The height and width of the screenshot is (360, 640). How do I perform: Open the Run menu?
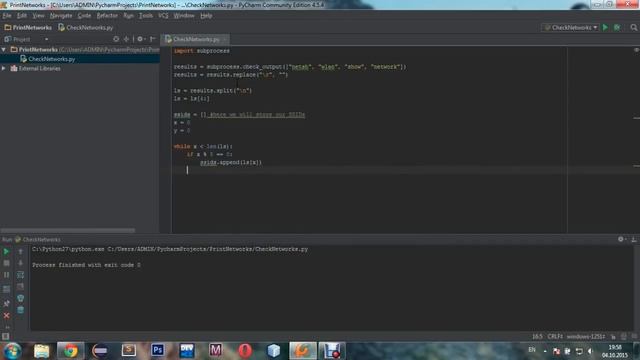click(x=128, y=16)
